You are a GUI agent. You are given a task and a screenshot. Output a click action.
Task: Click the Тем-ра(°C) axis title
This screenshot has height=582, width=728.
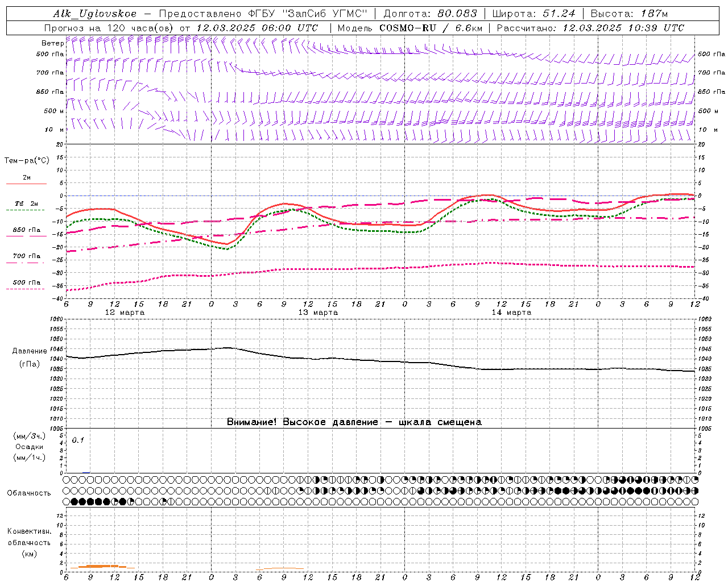tap(27, 161)
